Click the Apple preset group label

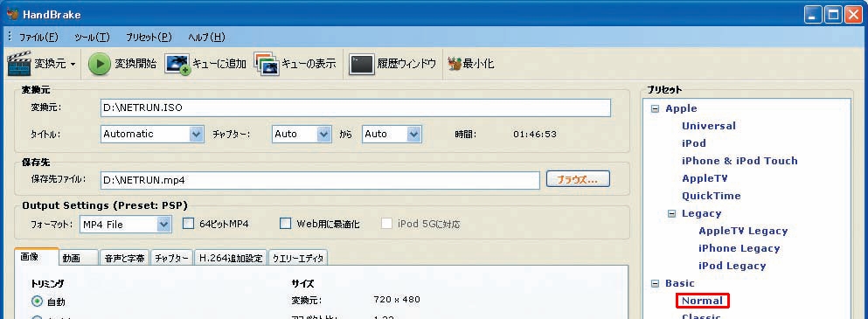tap(681, 108)
